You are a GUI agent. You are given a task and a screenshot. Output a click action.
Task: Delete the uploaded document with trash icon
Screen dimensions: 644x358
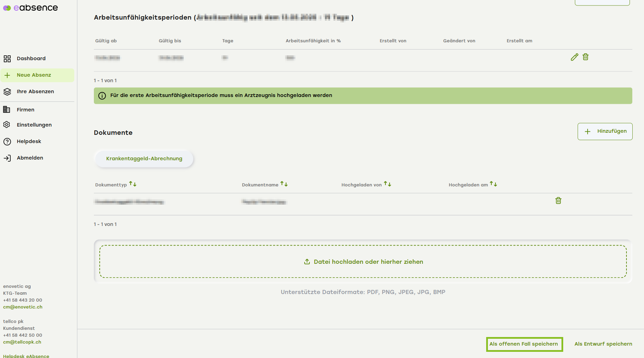click(x=558, y=201)
